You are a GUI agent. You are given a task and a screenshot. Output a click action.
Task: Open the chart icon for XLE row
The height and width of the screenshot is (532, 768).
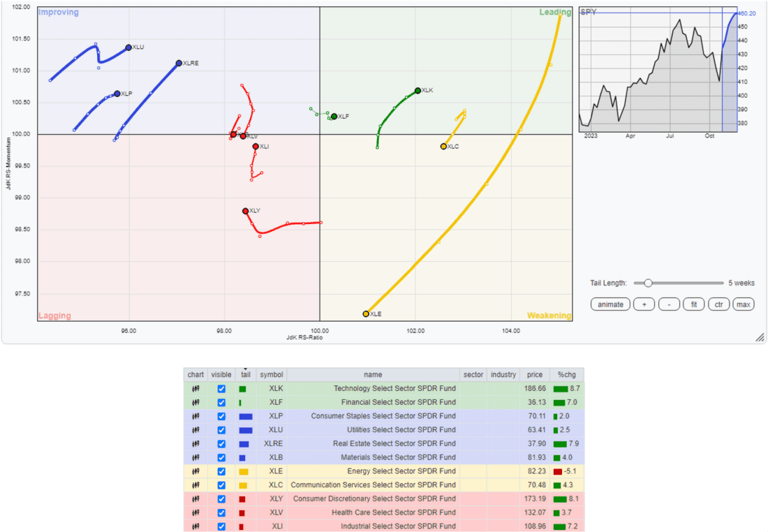[195, 471]
